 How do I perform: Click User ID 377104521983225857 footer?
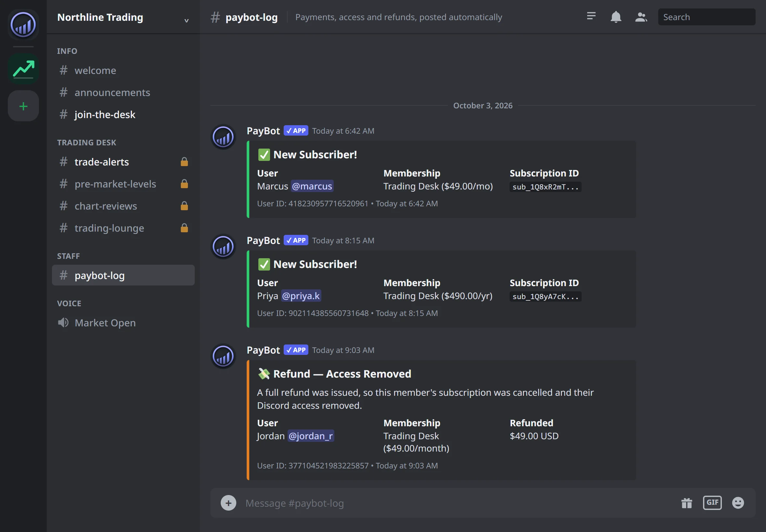point(313,466)
